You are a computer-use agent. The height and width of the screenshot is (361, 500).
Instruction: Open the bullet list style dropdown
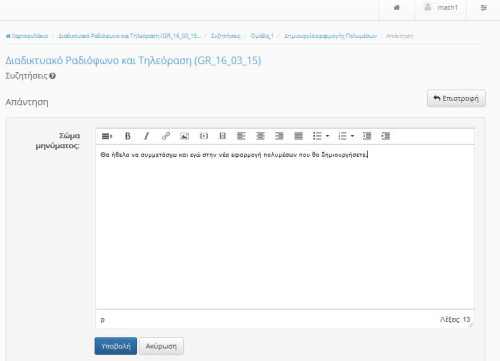point(328,136)
